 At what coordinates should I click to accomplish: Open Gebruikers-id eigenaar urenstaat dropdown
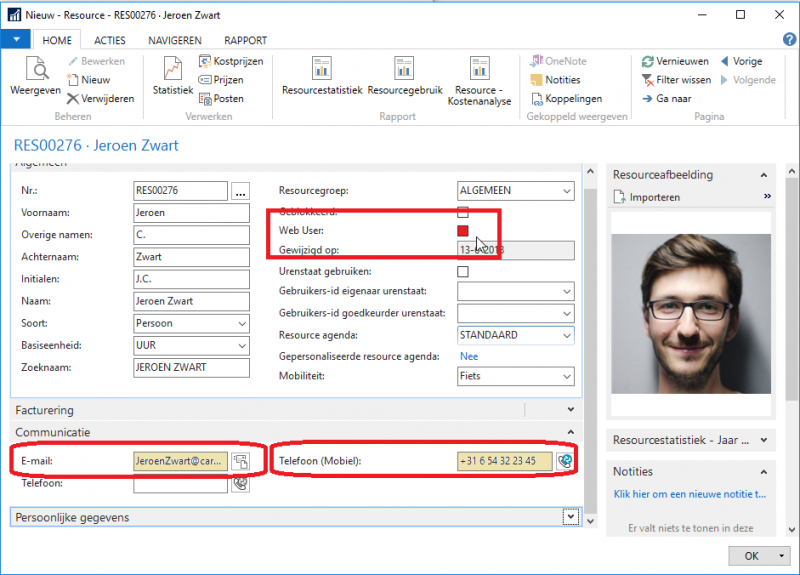[566, 291]
